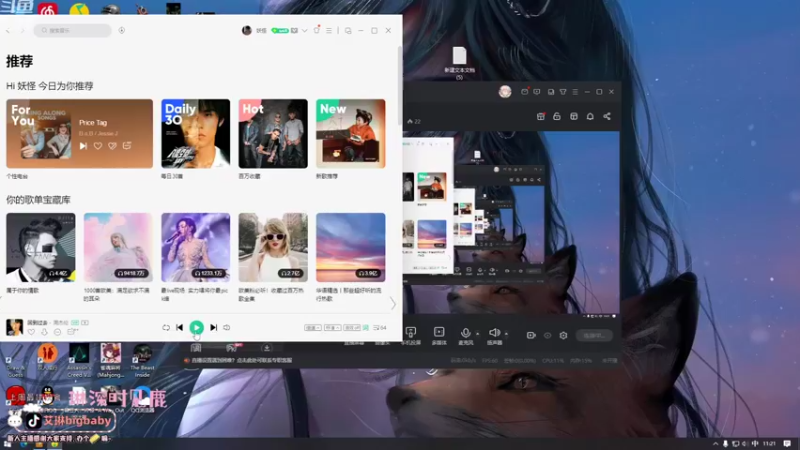800x450 pixels.
Task: Open the Hot playlist card
Action: 273,134
